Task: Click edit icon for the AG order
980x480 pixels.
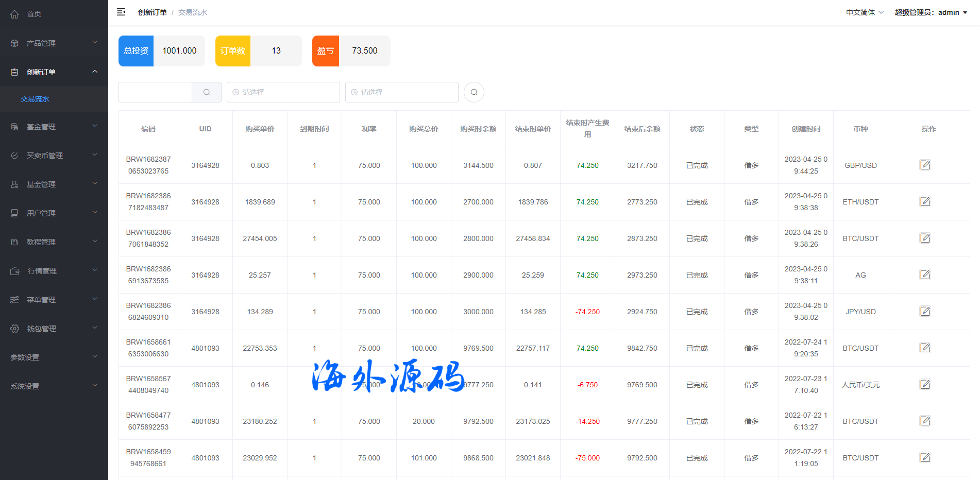Action: pos(925,275)
